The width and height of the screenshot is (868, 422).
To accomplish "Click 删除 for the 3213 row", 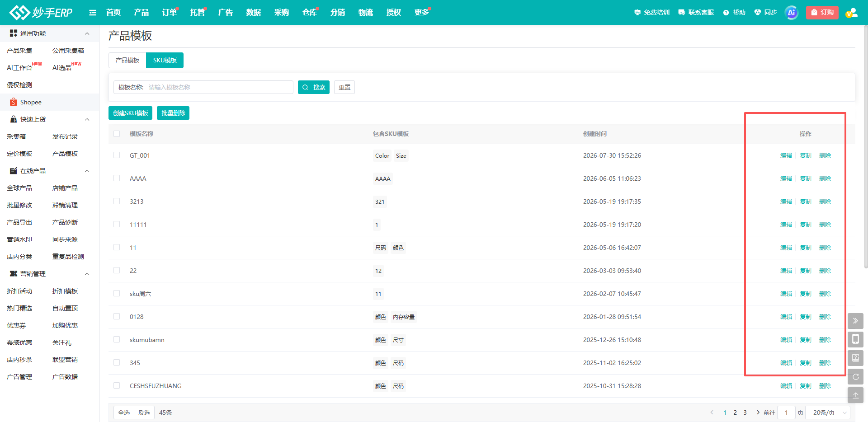I will point(825,202).
